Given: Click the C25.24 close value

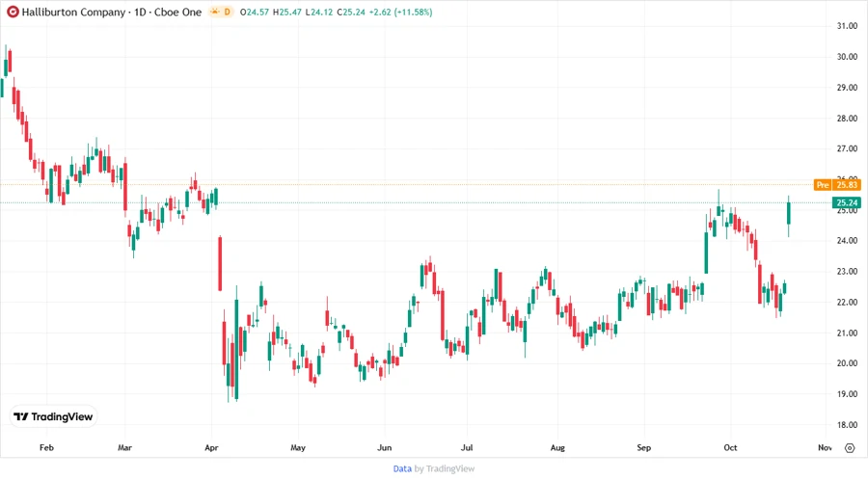Looking at the screenshot, I should click(x=351, y=13).
